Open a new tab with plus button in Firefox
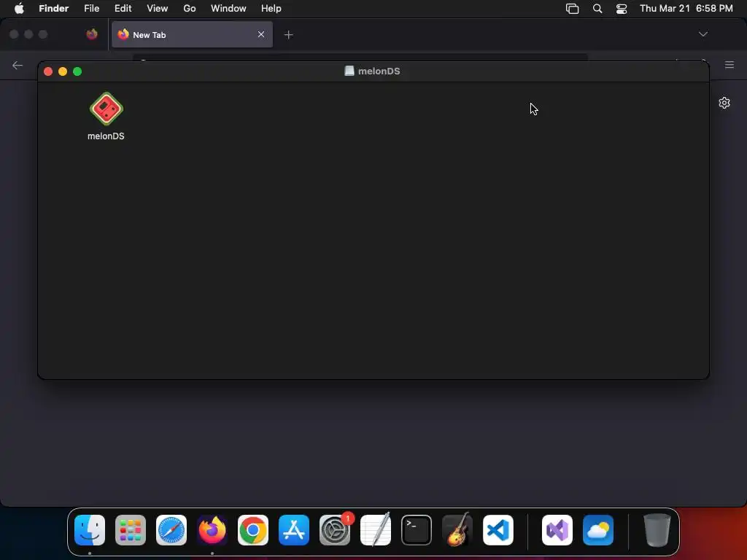 tap(288, 34)
